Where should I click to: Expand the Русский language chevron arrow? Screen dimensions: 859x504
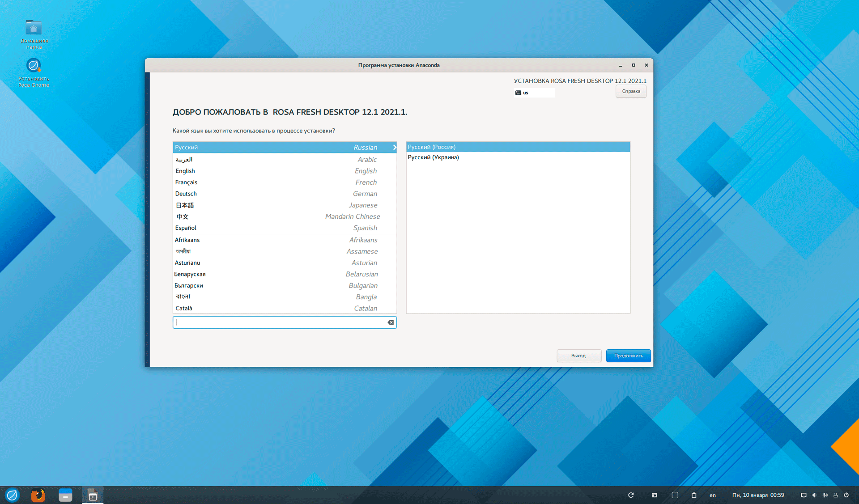click(x=394, y=147)
